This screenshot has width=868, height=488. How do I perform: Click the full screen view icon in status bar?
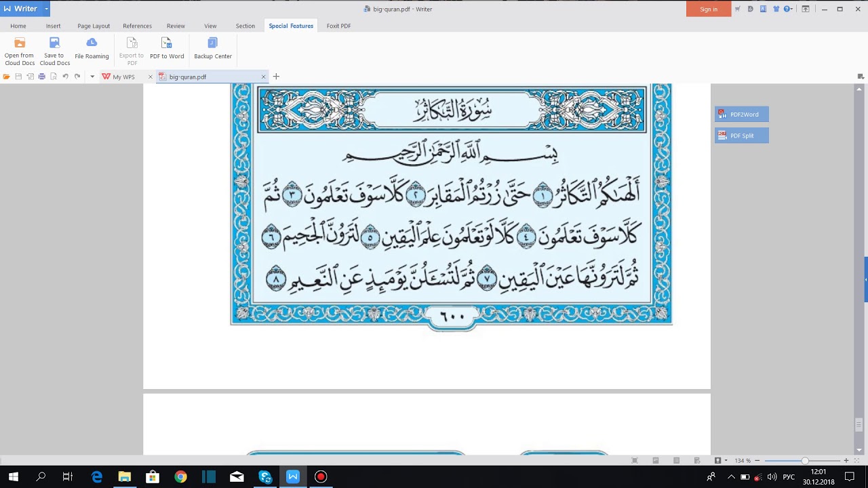(635, 460)
